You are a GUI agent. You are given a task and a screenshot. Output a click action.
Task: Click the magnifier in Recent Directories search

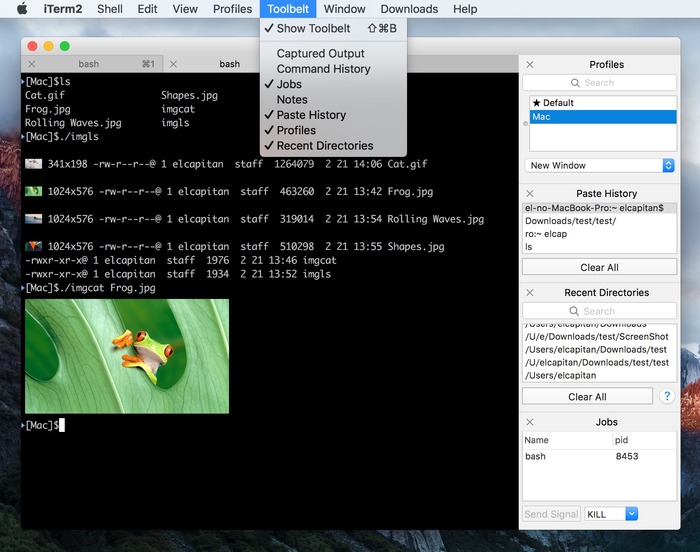coord(574,311)
